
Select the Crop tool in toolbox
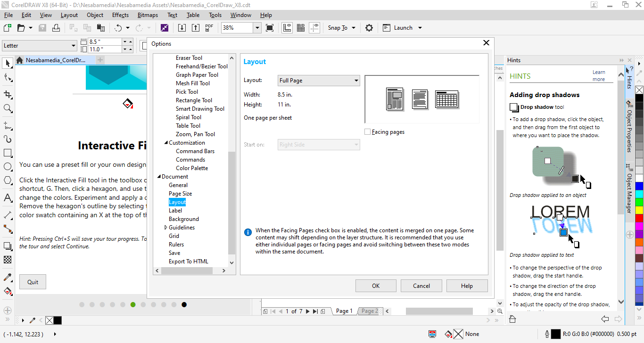(x=8, y=94)
